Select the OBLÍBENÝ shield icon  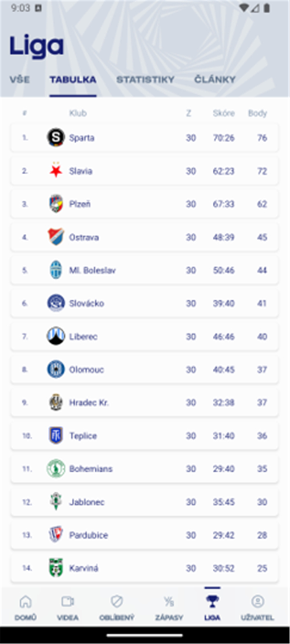(x=116, y=601)
